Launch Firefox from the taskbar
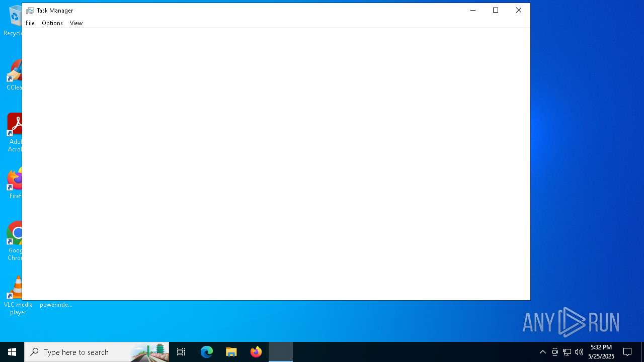This screenshot has width=644, height=362. (256, 352)
